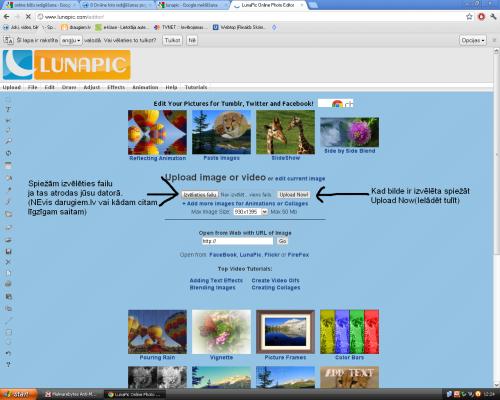This screenshot has width=500, height=400.
Task: Select the scissors cut tool
Action: click(x=8, y=120)
